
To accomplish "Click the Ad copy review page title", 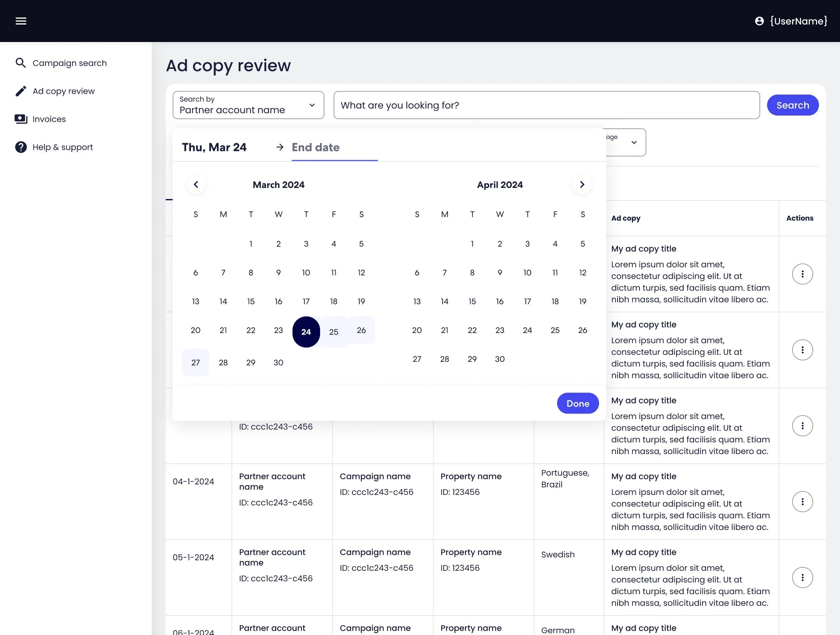I will (x=228, y=65).
